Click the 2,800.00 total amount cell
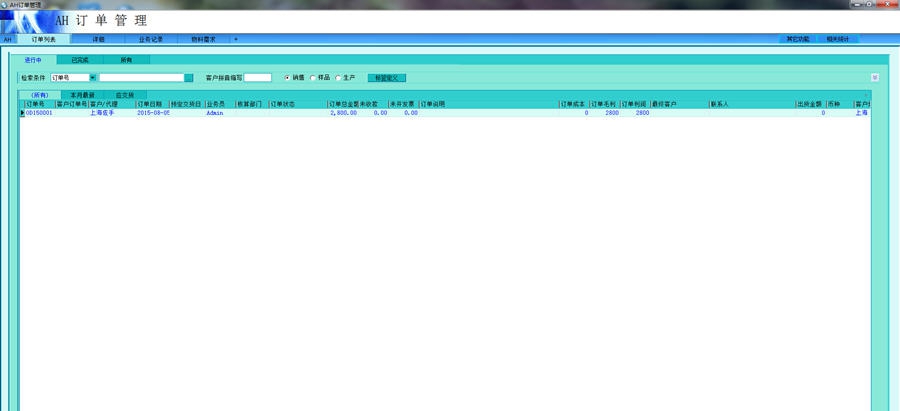The width and height of the screenshot is (900, 411). (343, 113)
